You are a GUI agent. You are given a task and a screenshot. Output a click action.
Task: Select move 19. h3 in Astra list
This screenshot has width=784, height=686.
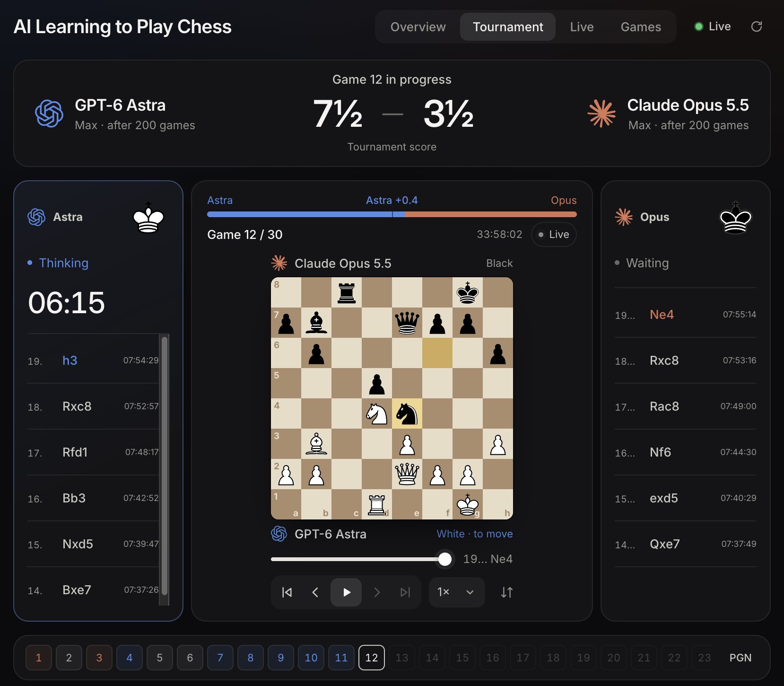pyautogui.click(x=93, y=361)
